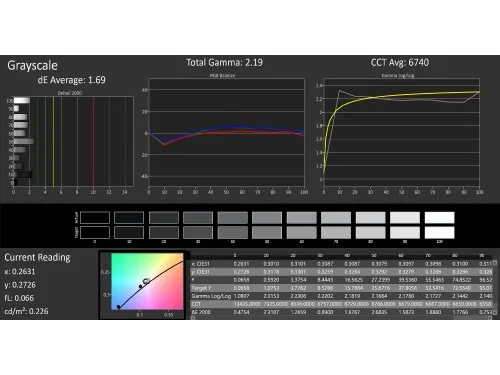
Task: Click the Total Gamma 2.19 readout
Action: click(x=224, y=63)
